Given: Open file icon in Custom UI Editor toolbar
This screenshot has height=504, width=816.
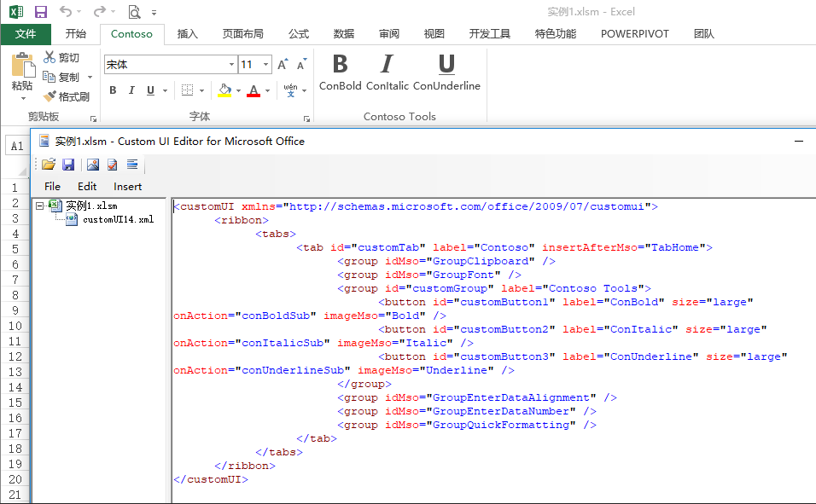Looking at the screenshot, I should [x=49, y=165].
